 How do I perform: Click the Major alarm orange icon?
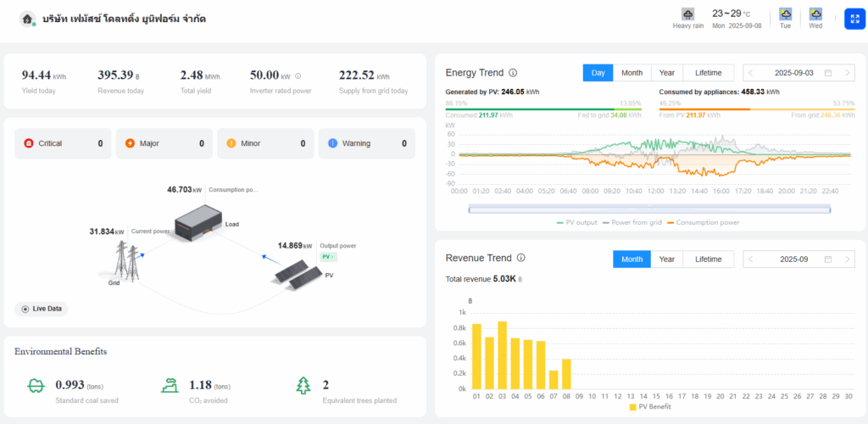[x=130, y=144]
